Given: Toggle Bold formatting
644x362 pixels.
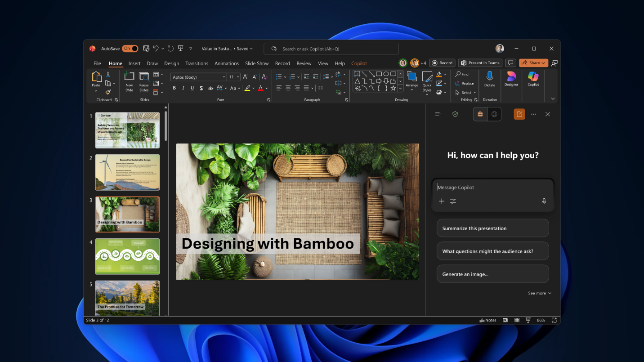Looking at the screenshot, I should pos(174,88).
